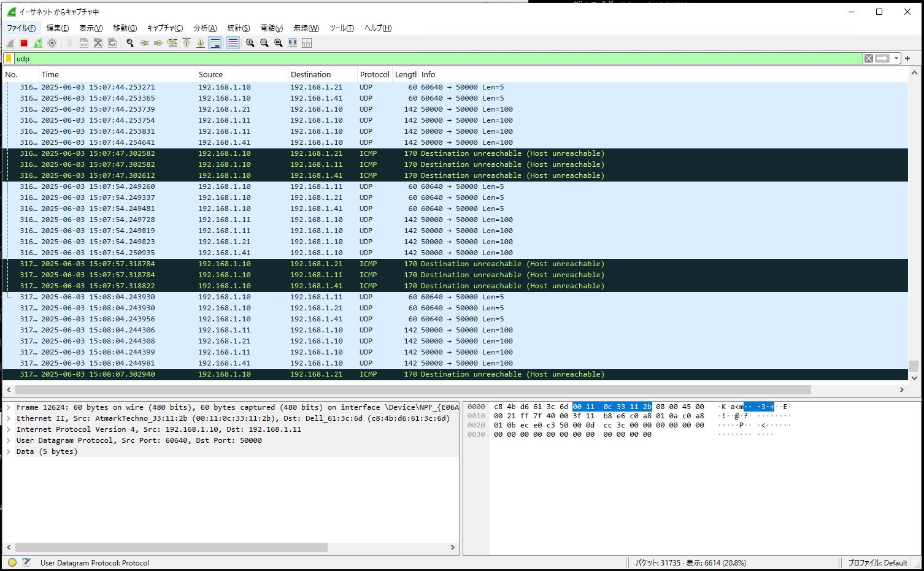924x571 pixels.
Task: Open the 分析(A) menu
Action: point(205,28)
